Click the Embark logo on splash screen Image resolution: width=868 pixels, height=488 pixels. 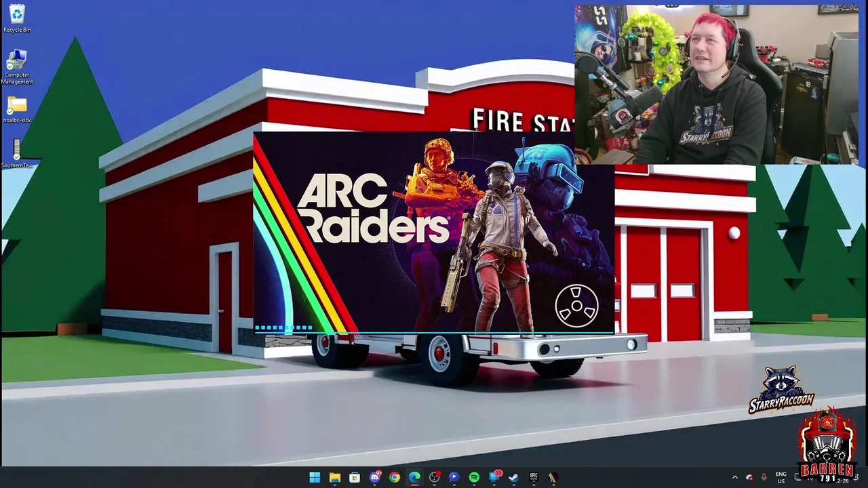[576, 306]
